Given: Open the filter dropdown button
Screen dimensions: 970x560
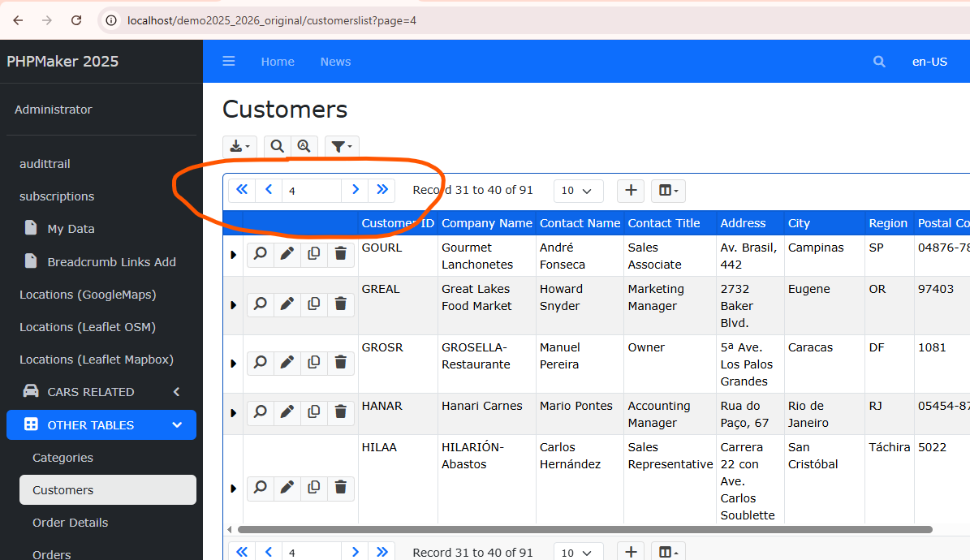Looking at the screenshot, I should coord(342,147).
